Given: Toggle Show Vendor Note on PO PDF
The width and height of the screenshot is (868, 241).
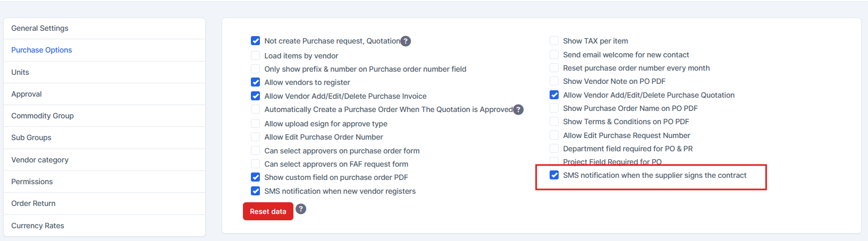Looking at the screenshot, I should tap(554, 81).
